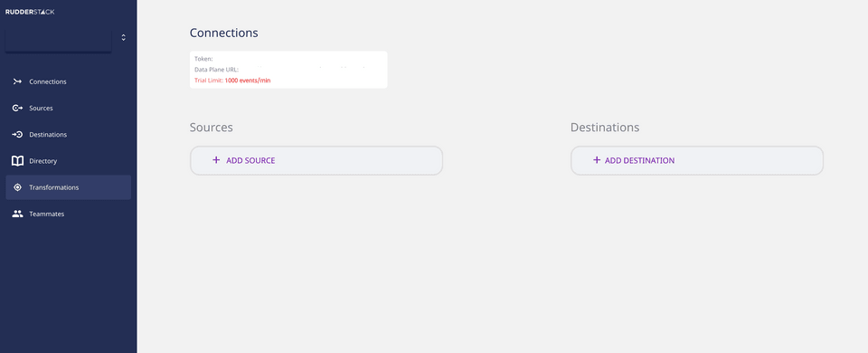The image size is (868, 353).
Task: Click the plus icon beside ADD SOURCE
Action: [216, 160]
